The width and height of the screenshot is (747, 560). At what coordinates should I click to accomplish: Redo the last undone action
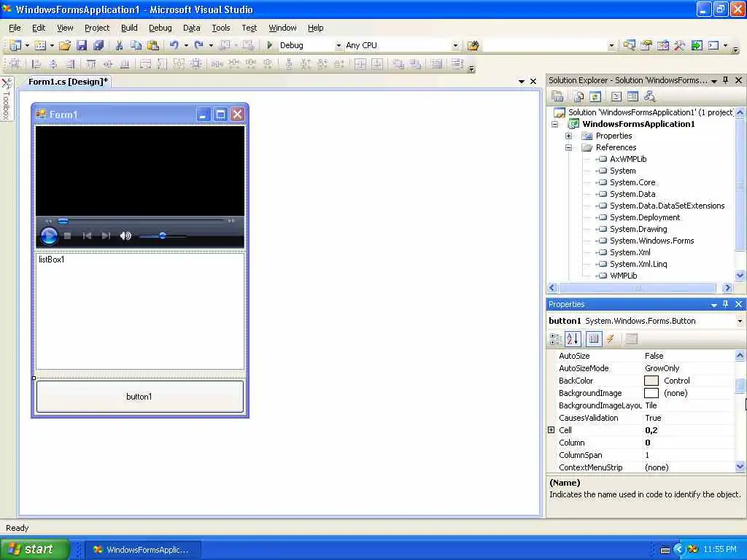point(198,45)
